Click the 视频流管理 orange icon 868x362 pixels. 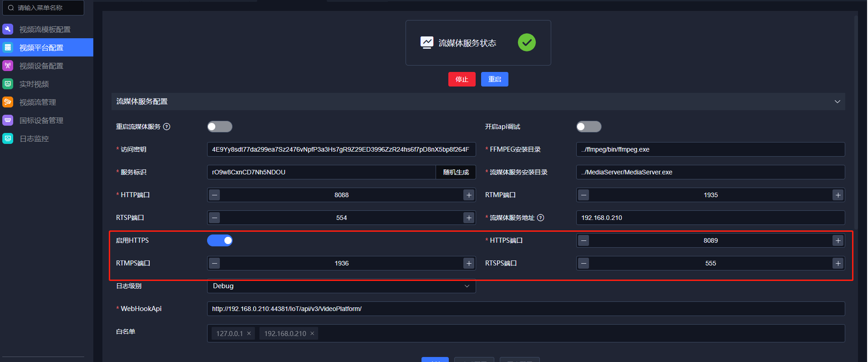click(8, 102)
